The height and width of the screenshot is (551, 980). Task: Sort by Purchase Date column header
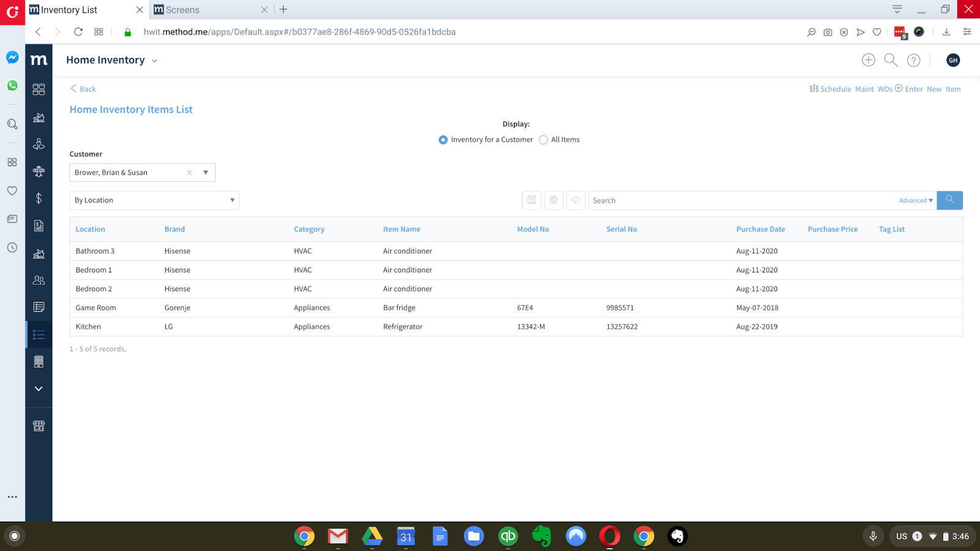tap(761, 229)
